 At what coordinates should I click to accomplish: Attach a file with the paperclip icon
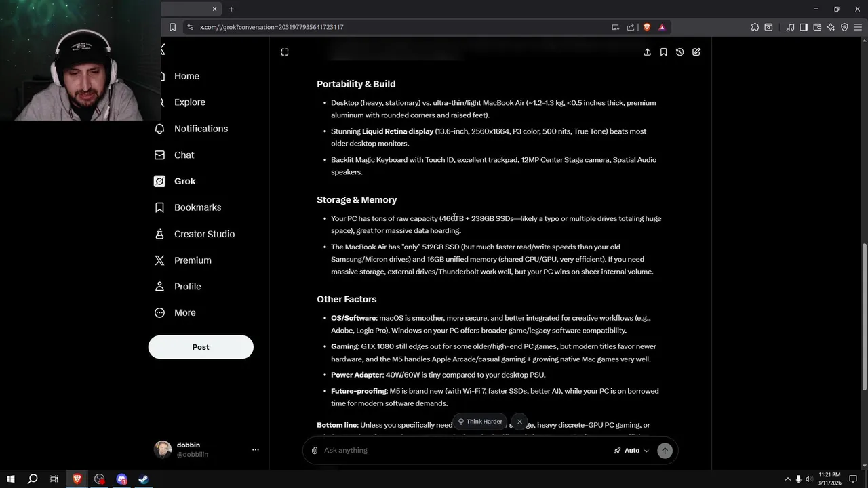(315, 451)
